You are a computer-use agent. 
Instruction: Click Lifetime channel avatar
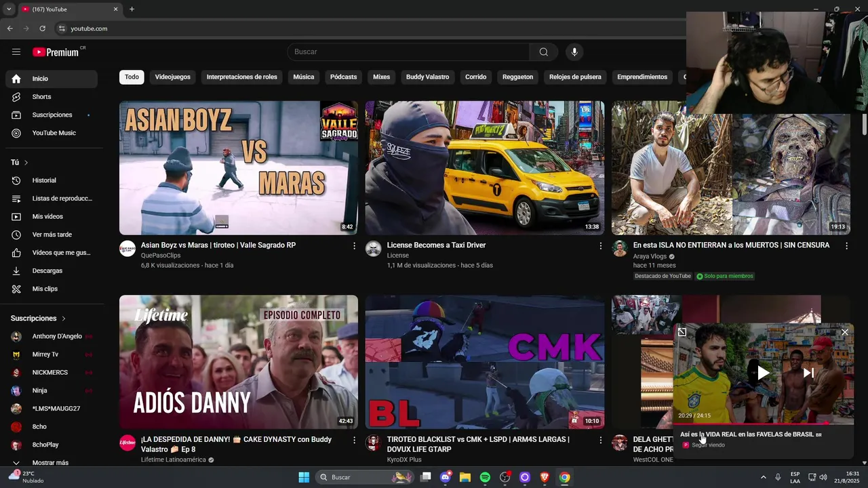coord(127,443)
